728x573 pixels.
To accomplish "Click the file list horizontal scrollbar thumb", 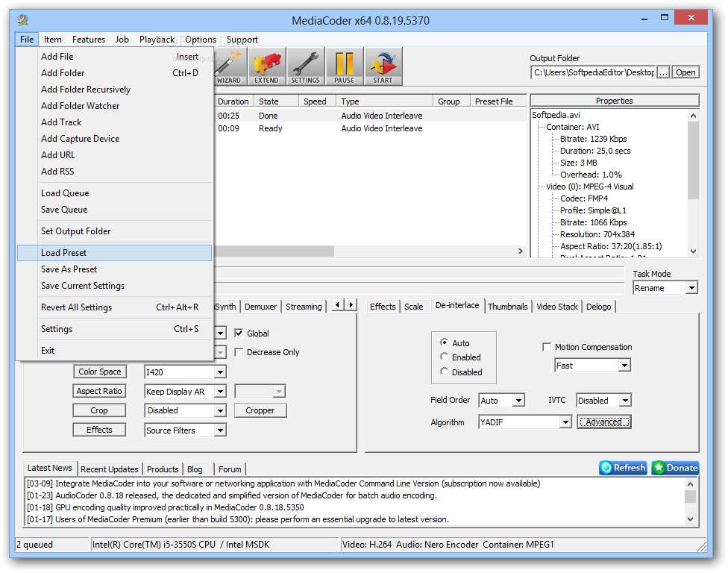I will click(274, 251).
